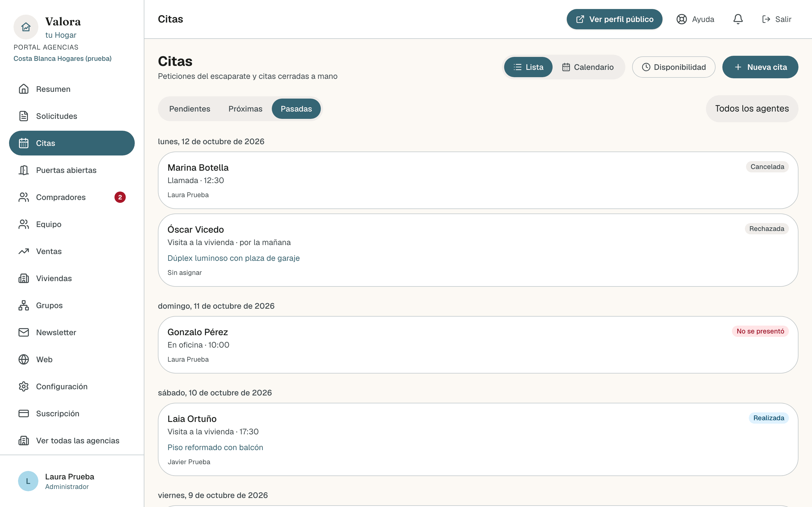Create a Nueva cita
The height and width of the screenshot is (507, 812).
pos(760,67)
